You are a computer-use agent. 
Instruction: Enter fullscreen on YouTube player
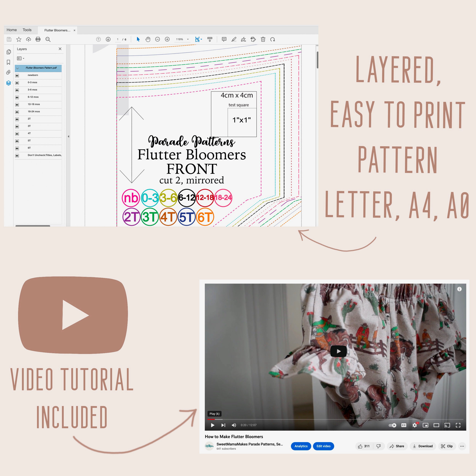[458, 425]
